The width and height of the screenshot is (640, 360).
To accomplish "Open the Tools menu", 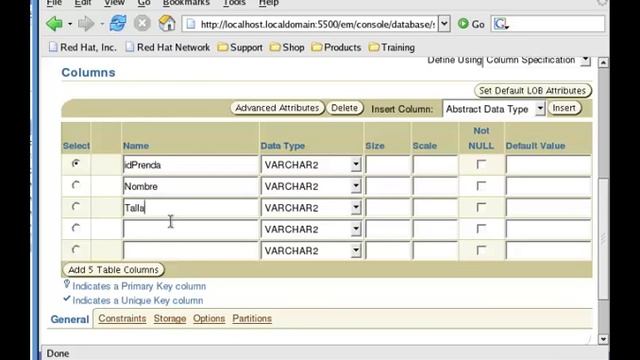I will 234,3.
